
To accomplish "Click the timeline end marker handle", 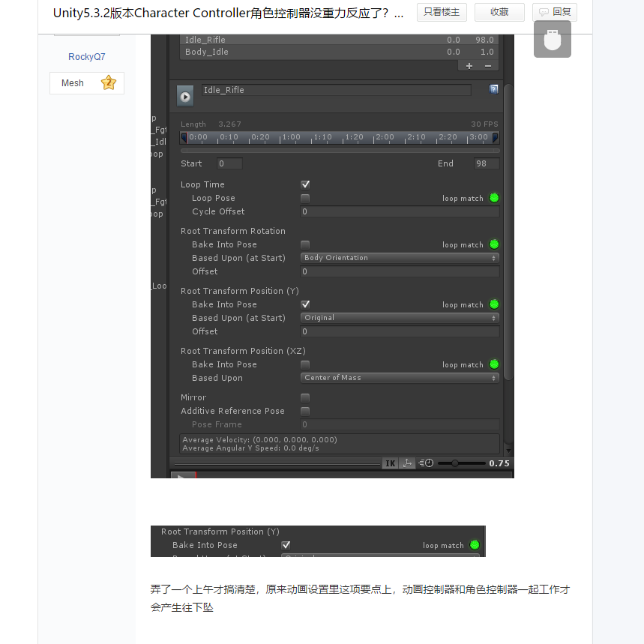I will pyautogui.click(x=496, y=138).
